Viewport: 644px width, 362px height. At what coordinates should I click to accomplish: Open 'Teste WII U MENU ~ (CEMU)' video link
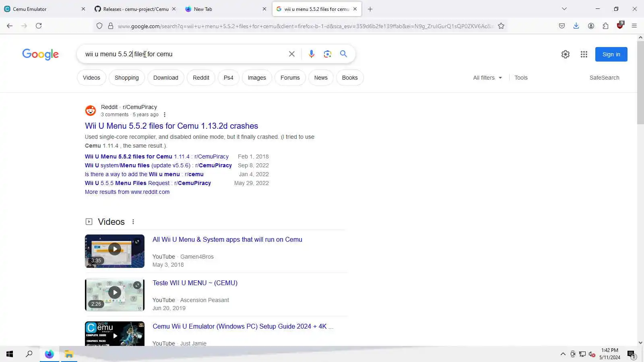(x=195, y=283)
